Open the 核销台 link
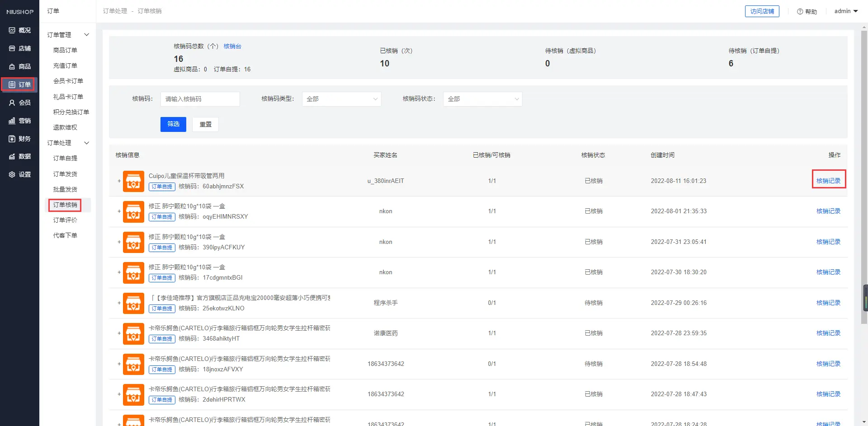 click(x=232, y=46)
